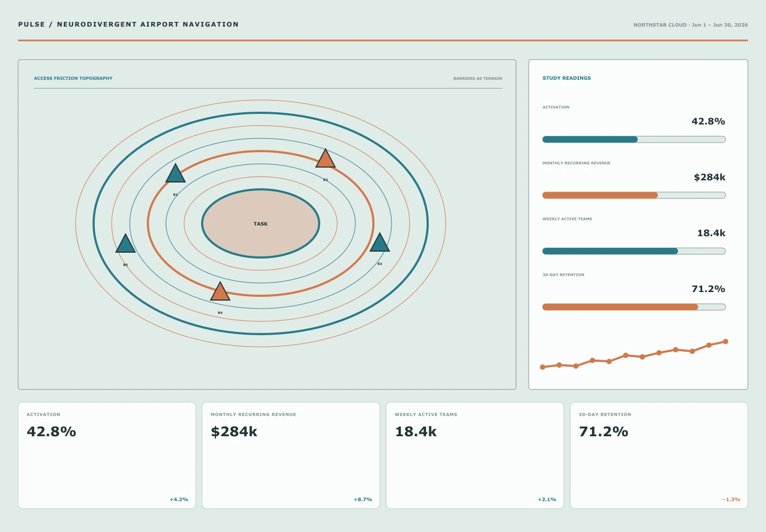Open the 30-Day Retention KPI card
766x532 pixels.
coord(659,455)
